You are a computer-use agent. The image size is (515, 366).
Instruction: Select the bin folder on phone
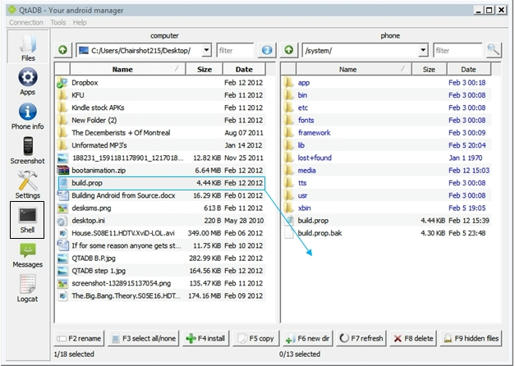(x=387, y=95)
